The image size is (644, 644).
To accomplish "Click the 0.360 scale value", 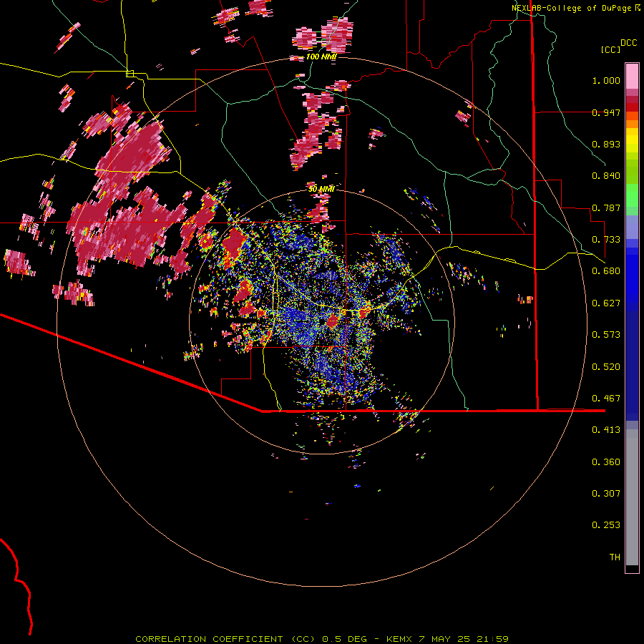I will tap(606, 462).
